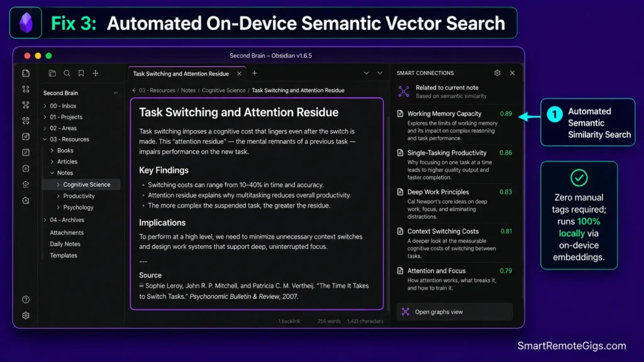
Task: Click the document icon for Deep Work Principles
Action: [x=400, y=192]
